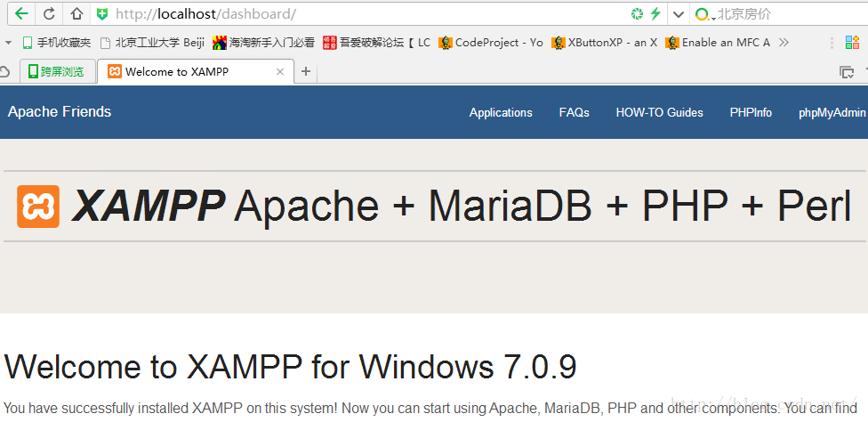Open XButtonXP - an X bookmark
Screen dimensions: 868x422
pyautogui.click(x=604, y=42)
